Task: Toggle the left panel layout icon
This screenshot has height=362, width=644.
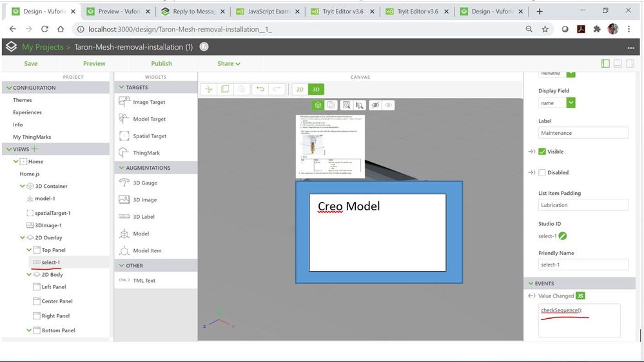Action: pyautogui.click(x=605, y=63)
